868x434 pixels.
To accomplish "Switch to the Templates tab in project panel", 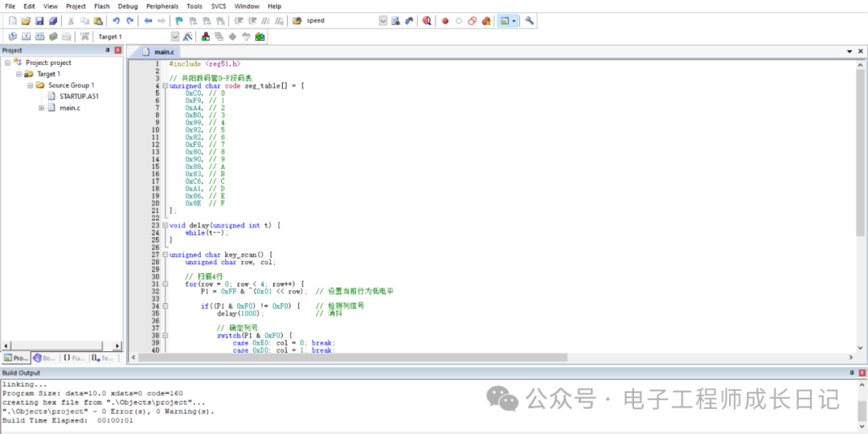I will [x=104, y=358].
